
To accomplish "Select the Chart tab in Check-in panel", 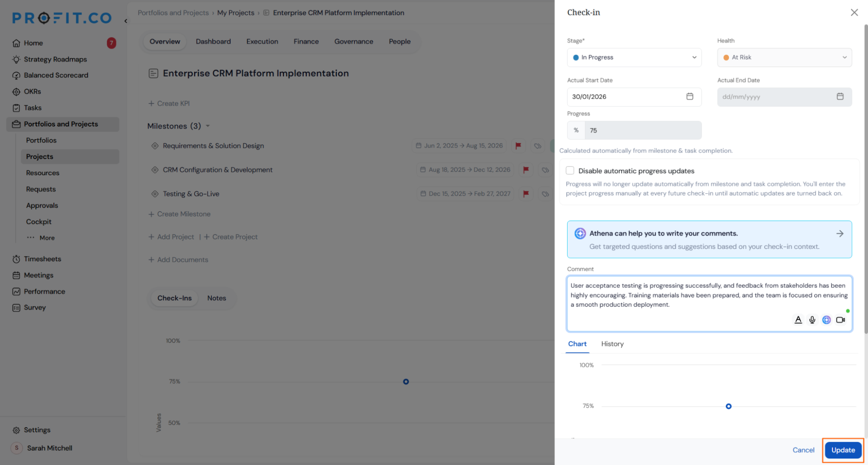I will pos(577,344).
